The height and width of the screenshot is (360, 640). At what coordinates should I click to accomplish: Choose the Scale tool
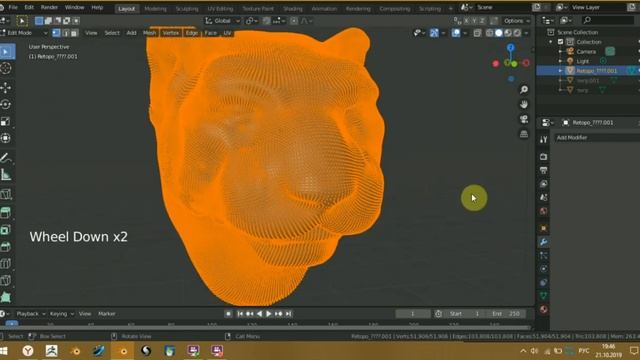point(6,121)
